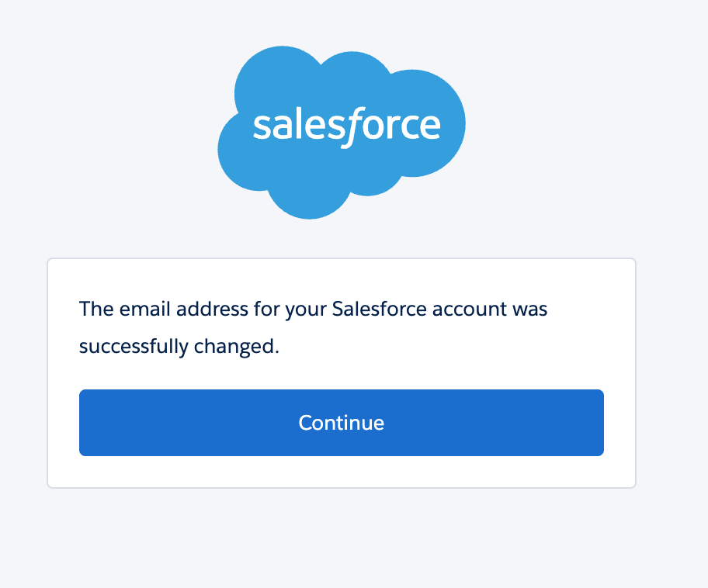This screenshot has height=588, width=708.
Task: Click the italic "f" in the logo
Action: pos(352,128)
